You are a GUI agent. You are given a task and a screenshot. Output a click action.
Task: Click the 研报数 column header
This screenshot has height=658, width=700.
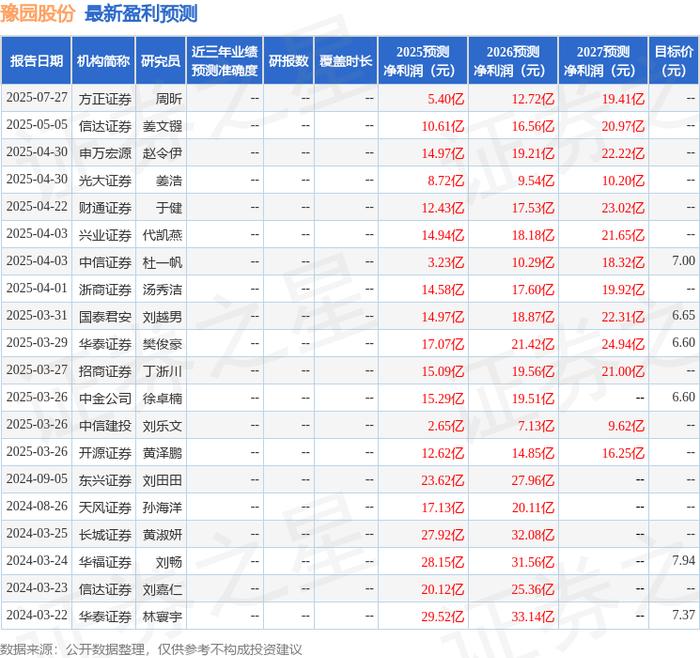[x=288, y=61]
